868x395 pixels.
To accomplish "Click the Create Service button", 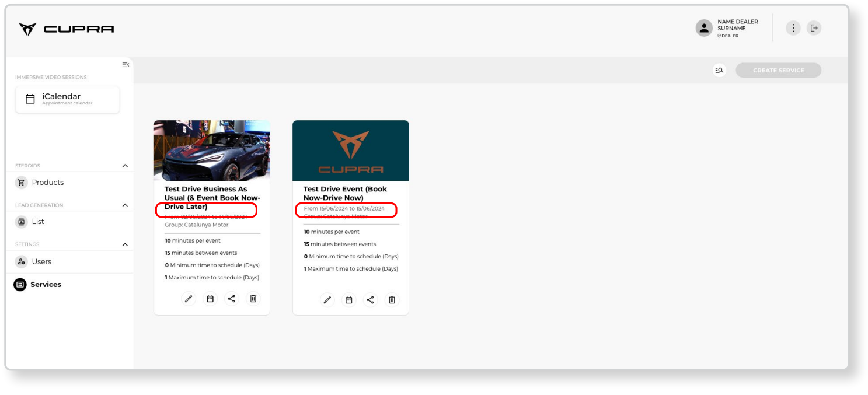I will 778,71.
